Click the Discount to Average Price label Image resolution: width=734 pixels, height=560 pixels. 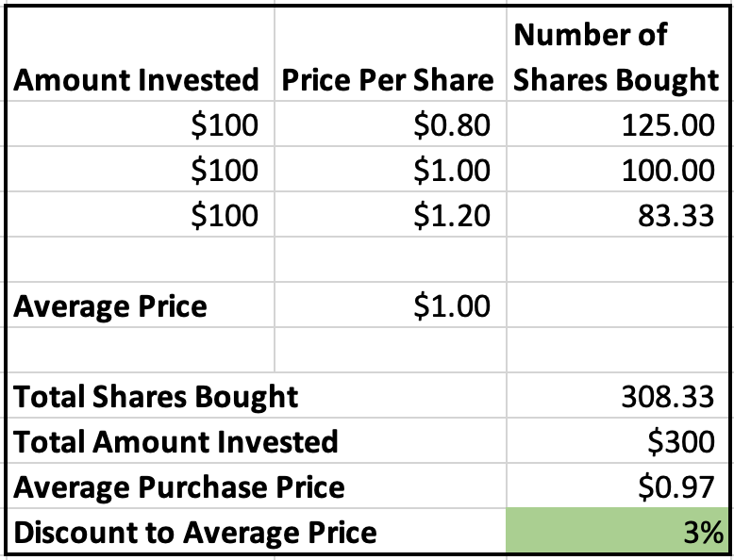point(194,532)
